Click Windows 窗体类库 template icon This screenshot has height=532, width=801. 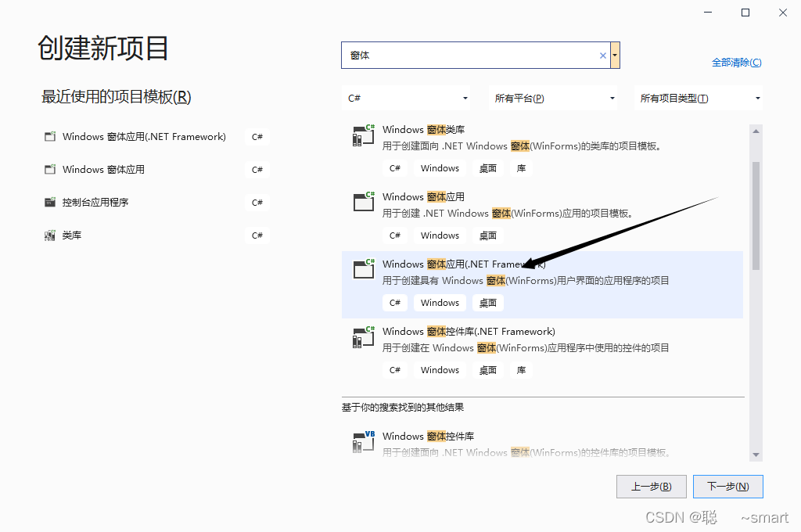pos(364,135)
